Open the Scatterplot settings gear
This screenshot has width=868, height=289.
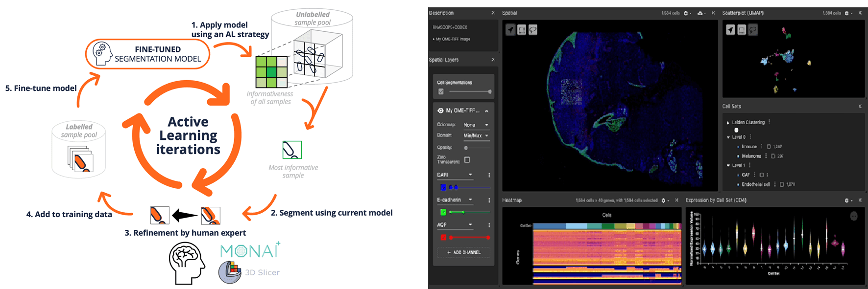point(848,13)
